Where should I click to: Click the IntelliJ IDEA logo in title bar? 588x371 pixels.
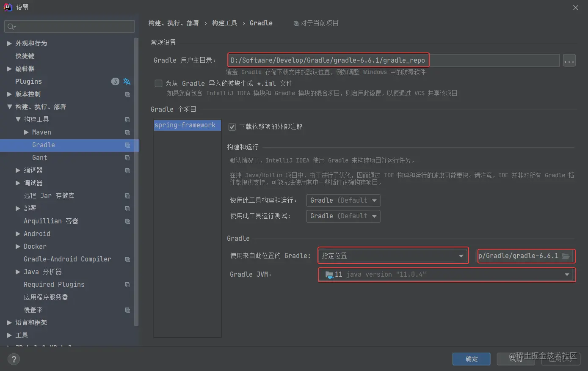pos(8,7)
